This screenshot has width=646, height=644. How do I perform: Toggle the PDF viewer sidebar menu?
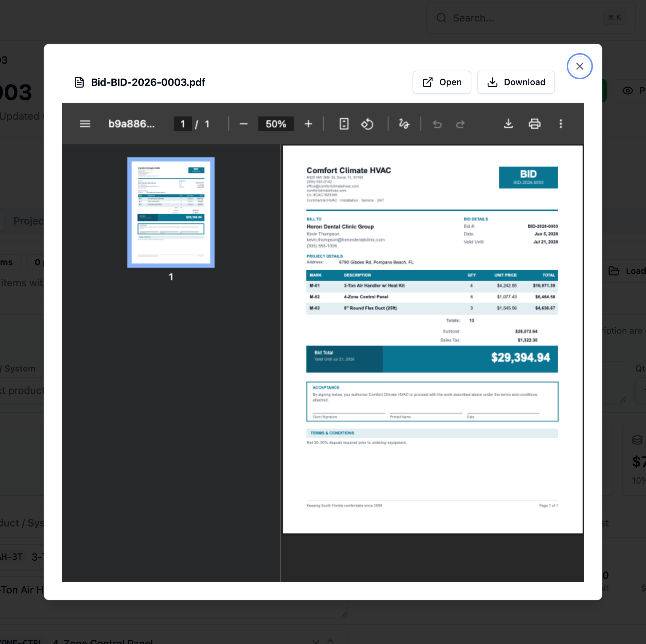click(85, 124)
